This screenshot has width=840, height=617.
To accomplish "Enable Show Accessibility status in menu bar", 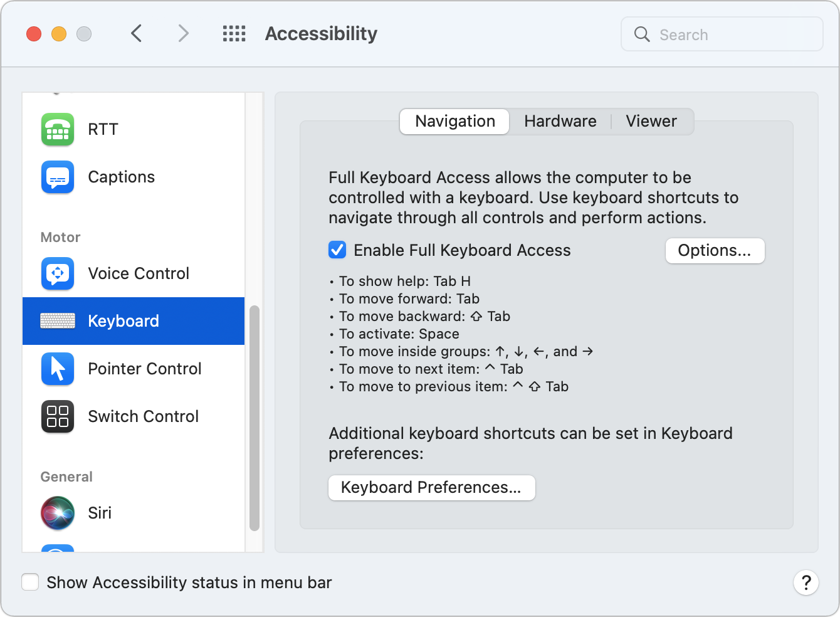I will (30, 582).
